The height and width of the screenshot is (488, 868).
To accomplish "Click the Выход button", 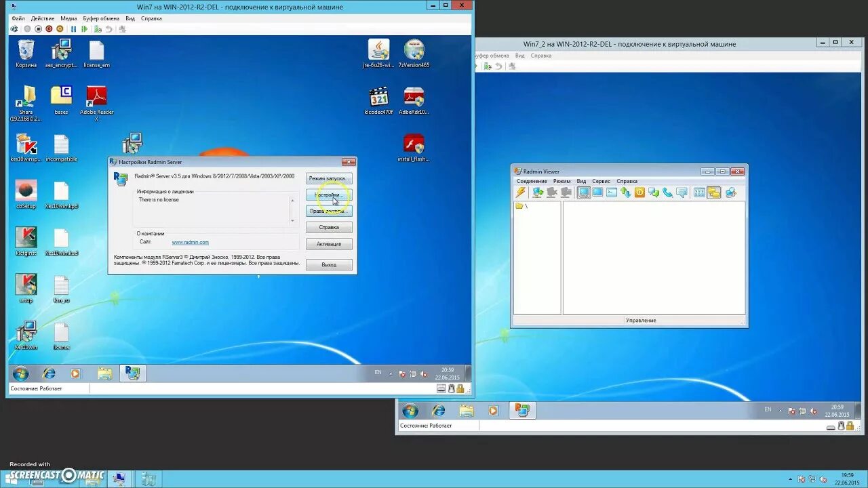I will coord(329,264).
